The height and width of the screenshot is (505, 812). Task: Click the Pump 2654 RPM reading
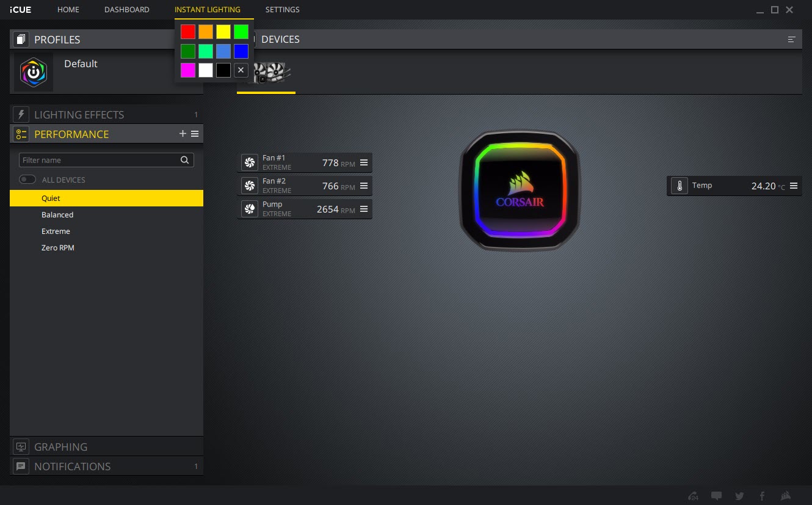(x=336, y=209)
